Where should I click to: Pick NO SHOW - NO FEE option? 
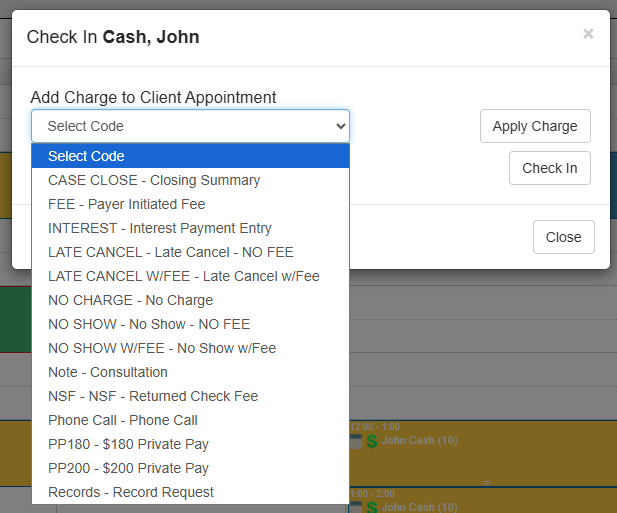(x=148, y=324)
